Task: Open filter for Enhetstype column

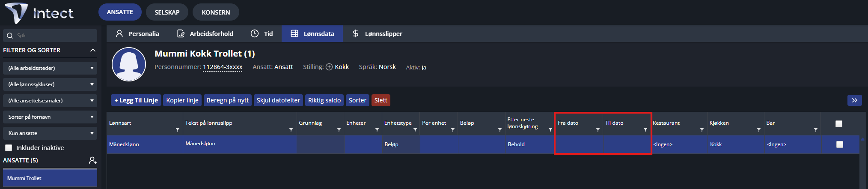Action: pyautogui.click(x=415, y=130)
